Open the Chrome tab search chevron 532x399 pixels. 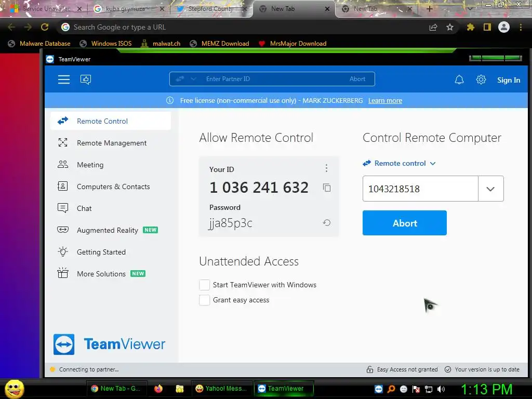470,9
